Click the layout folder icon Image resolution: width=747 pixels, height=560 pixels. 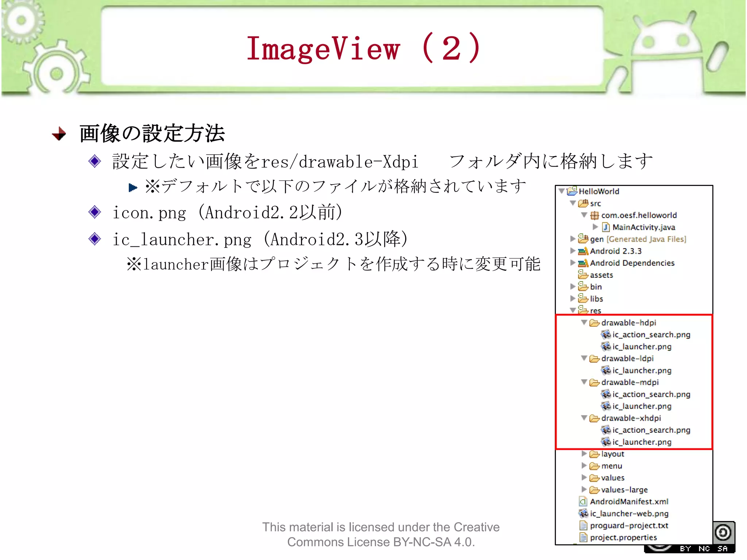click(595, 454)
